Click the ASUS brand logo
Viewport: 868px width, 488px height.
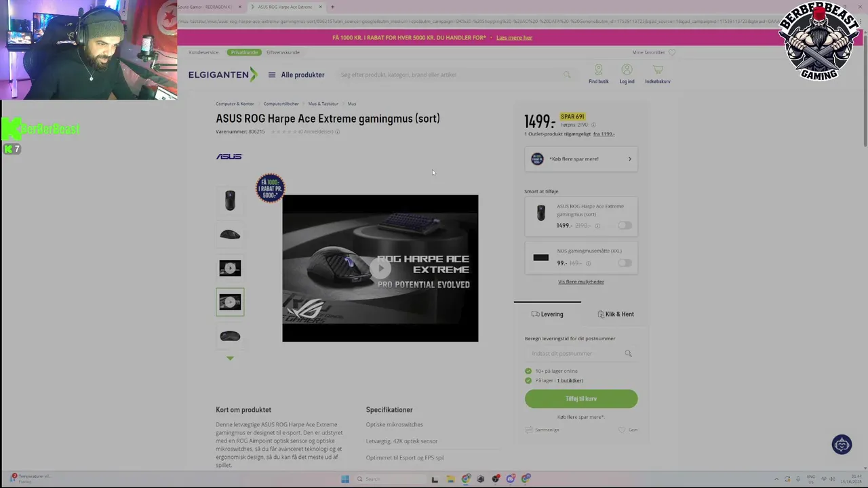229,157
